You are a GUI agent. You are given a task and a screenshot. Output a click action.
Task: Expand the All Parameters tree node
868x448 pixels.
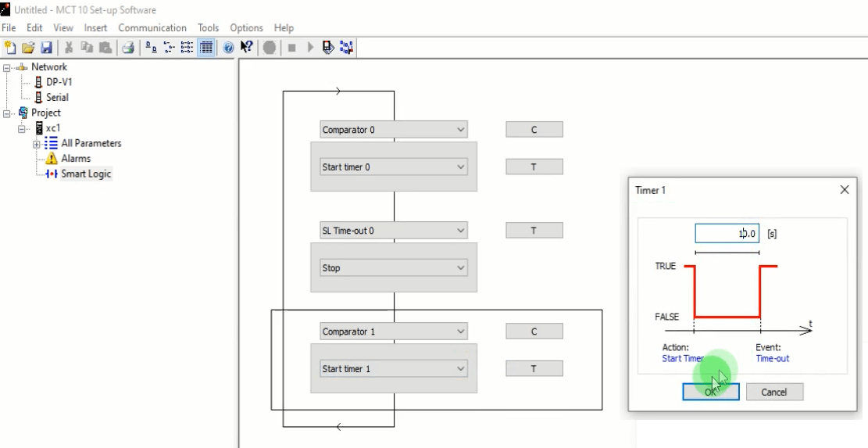click(37, 144)
